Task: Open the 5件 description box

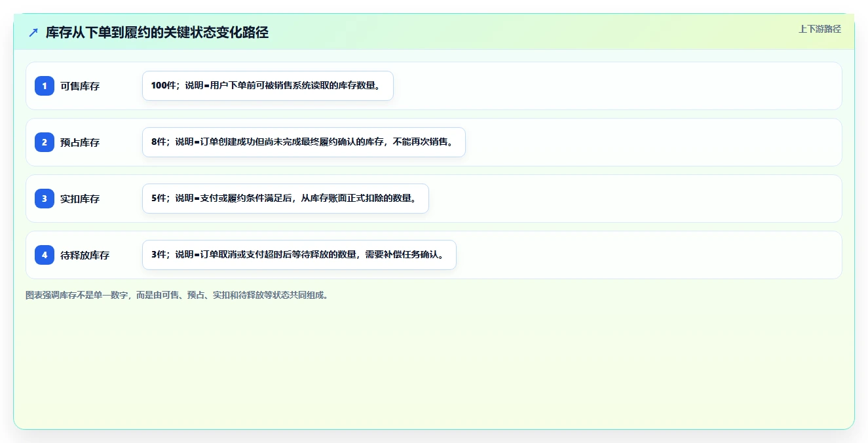Action: 286,199
